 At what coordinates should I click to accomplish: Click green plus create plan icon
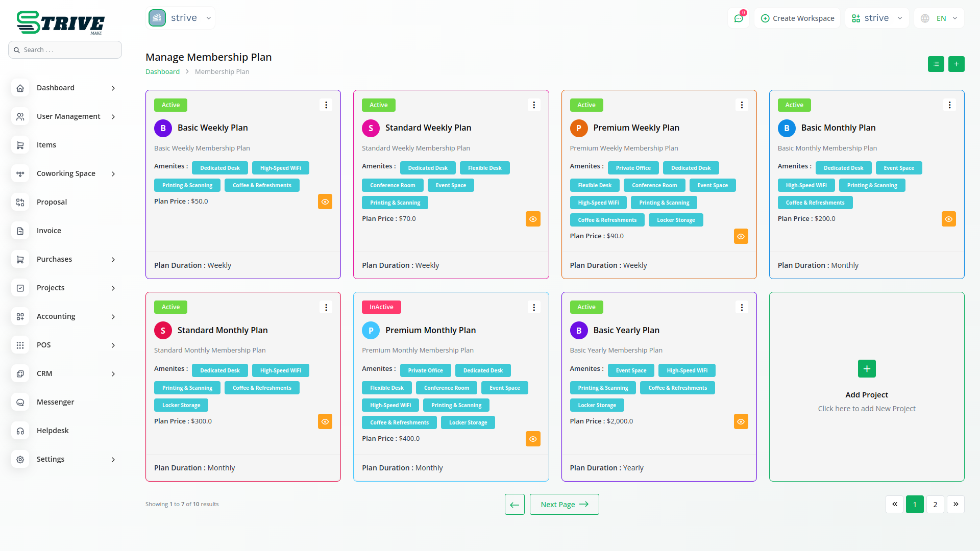point(956,64)
